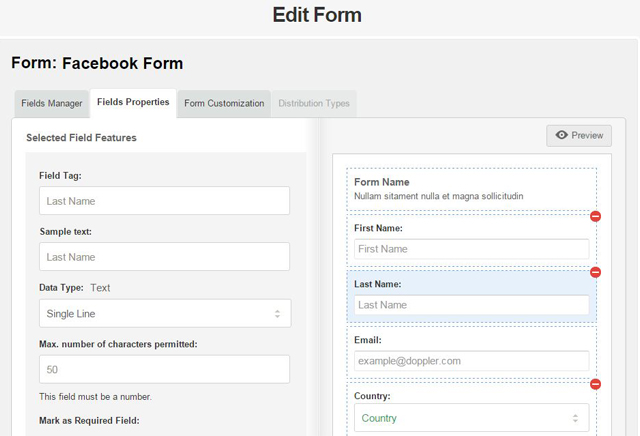Click the Field Tag input box
The image size is (640, 436).
coord(164,201)
